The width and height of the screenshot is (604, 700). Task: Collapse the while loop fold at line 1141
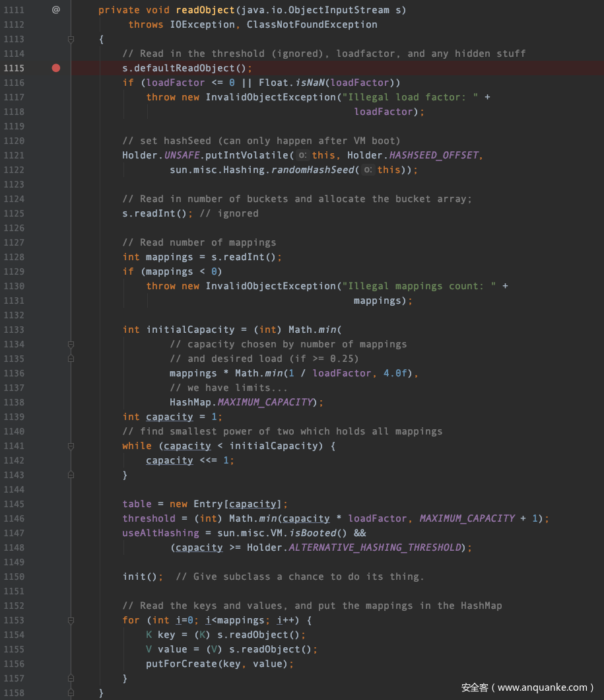click(71, 446)
